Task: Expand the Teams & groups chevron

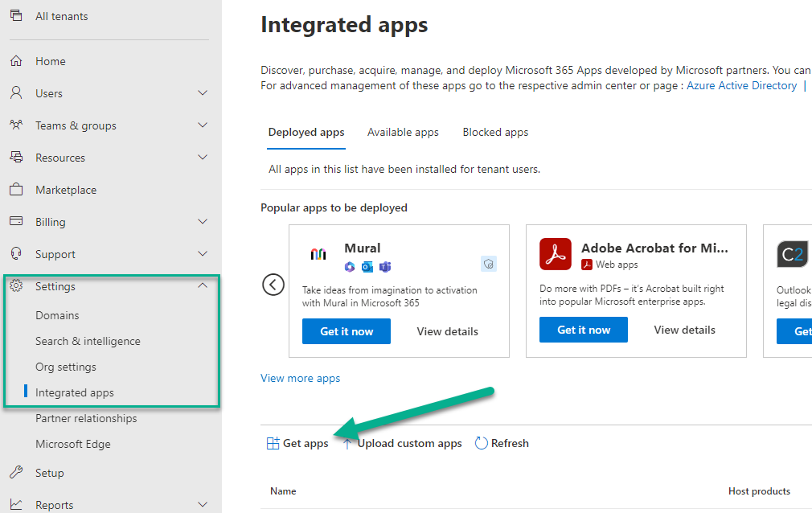Action: [x=203, y=125]
